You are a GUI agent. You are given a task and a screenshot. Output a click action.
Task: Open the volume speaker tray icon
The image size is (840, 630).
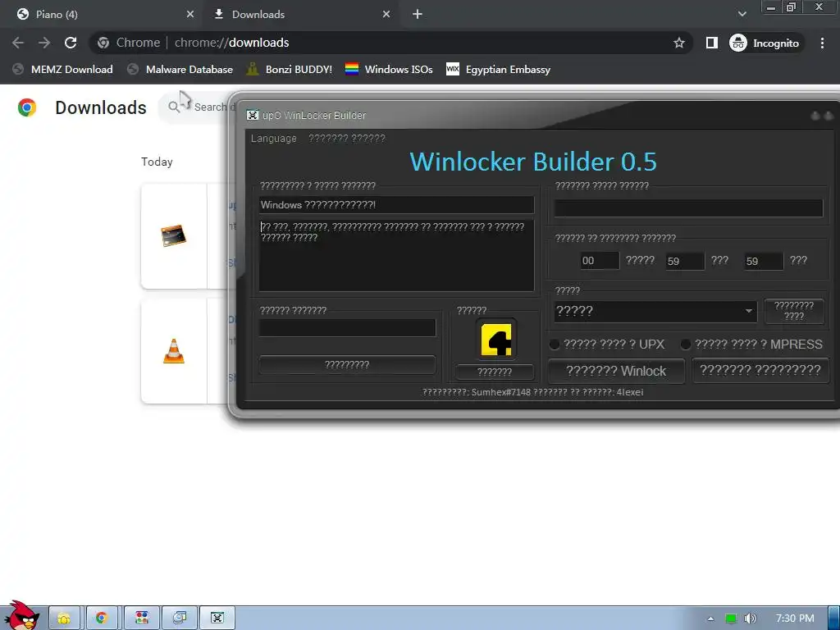(x=750, y=619)
